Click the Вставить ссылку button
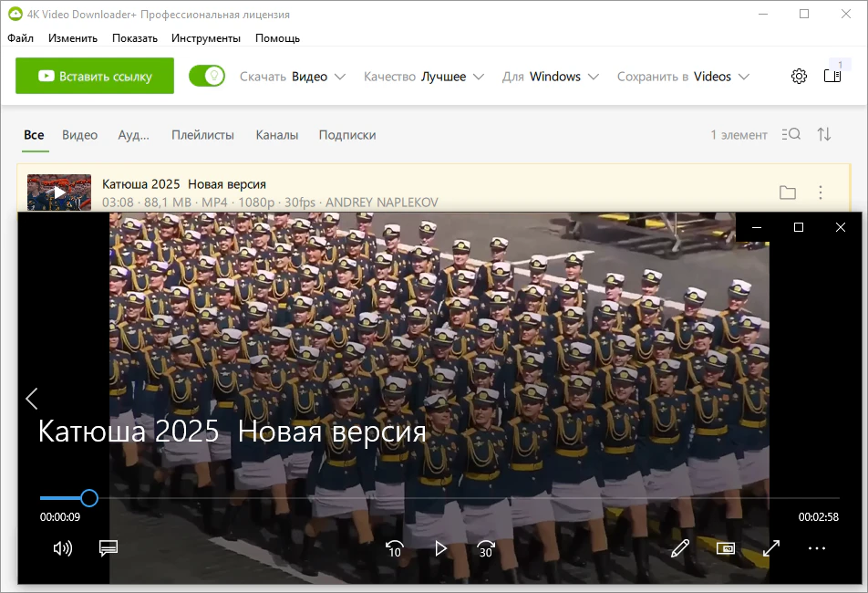 (95, 76)
